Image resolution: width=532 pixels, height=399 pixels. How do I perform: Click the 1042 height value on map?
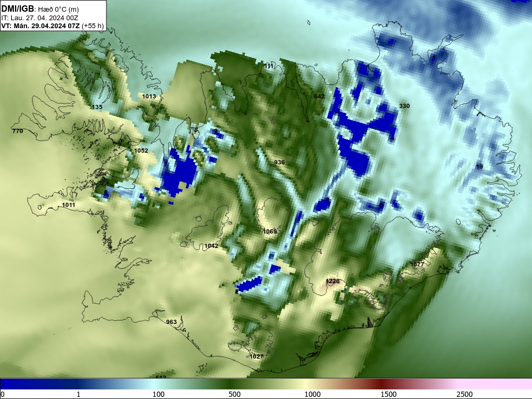click(x=211, y=246)
